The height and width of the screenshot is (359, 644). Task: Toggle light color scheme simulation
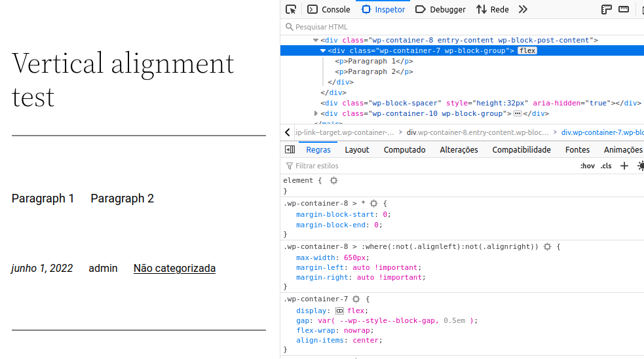click(x=640, y=166)
